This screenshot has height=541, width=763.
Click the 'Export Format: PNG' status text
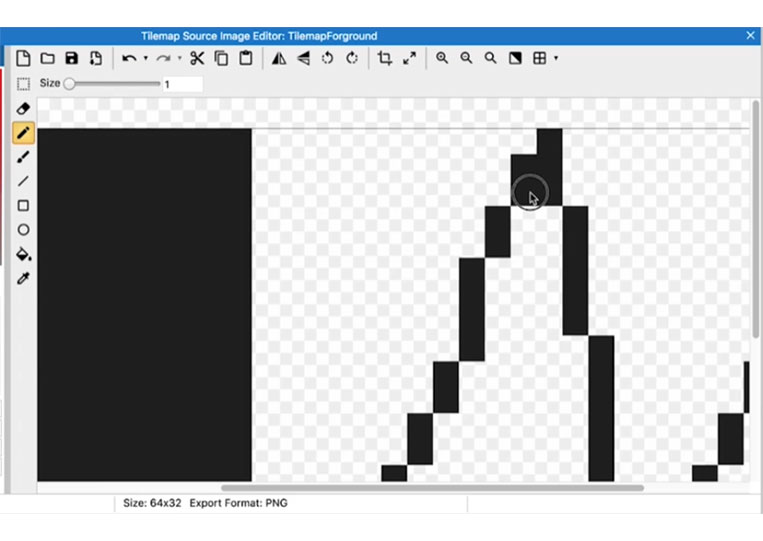(x=238, y=503)
